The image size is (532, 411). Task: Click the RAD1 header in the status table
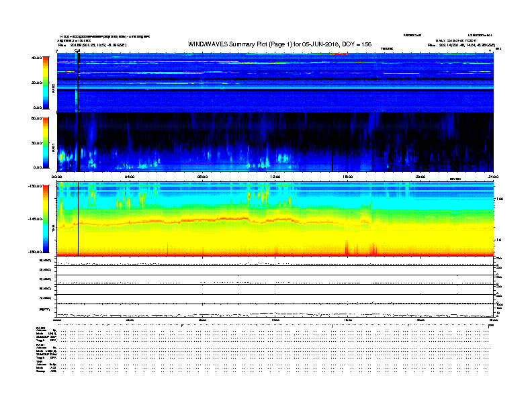[x=41, y=345]
